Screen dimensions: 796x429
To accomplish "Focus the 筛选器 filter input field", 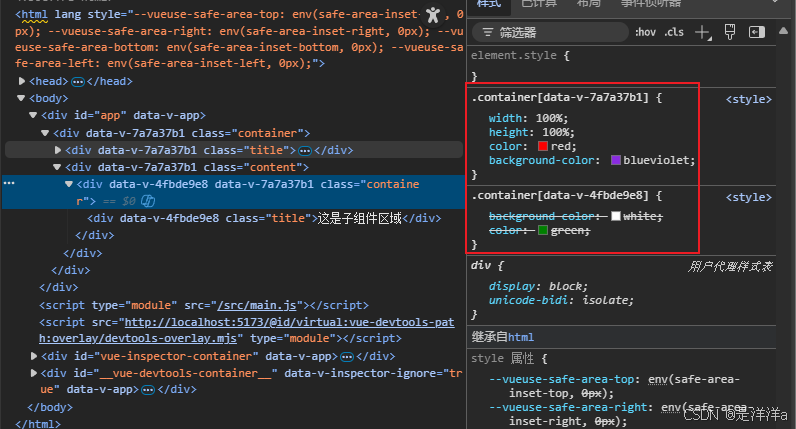I will [x=551, y=32].
